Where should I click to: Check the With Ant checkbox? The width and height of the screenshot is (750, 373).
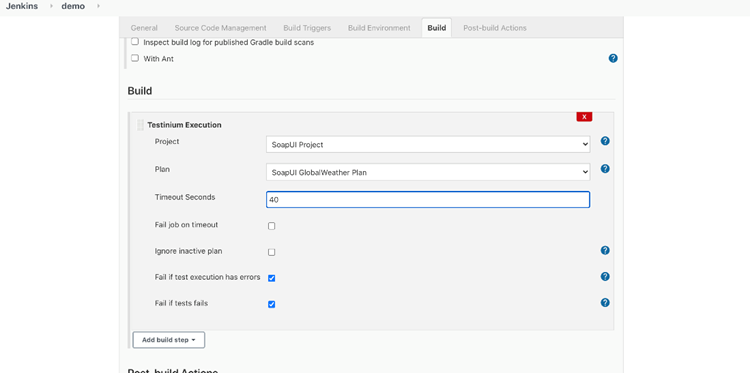(135, 58)
